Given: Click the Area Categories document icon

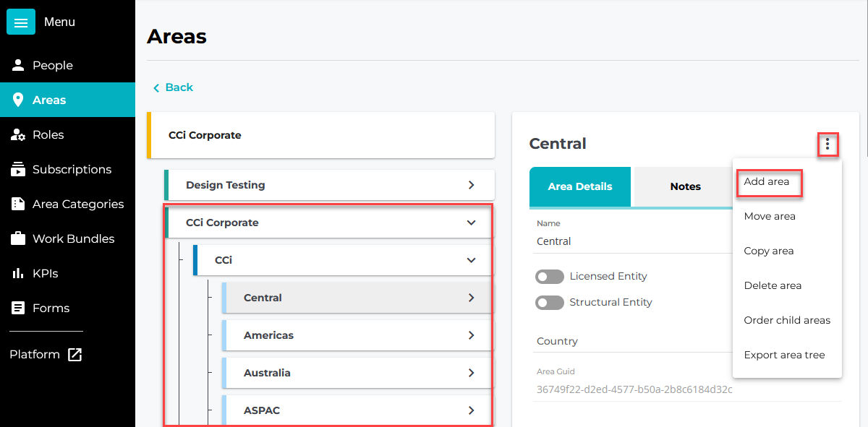Looking at the screenshot, I should pos(19,204).
